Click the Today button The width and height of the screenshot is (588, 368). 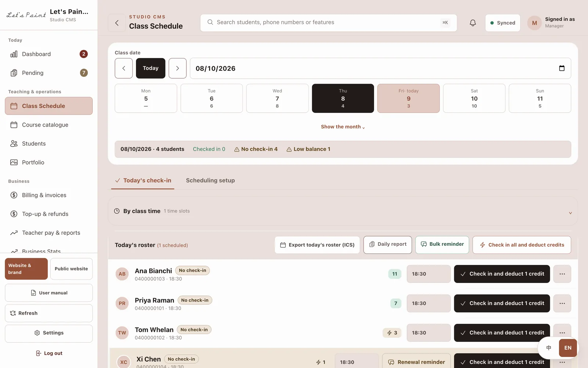(x=151, y=68)
